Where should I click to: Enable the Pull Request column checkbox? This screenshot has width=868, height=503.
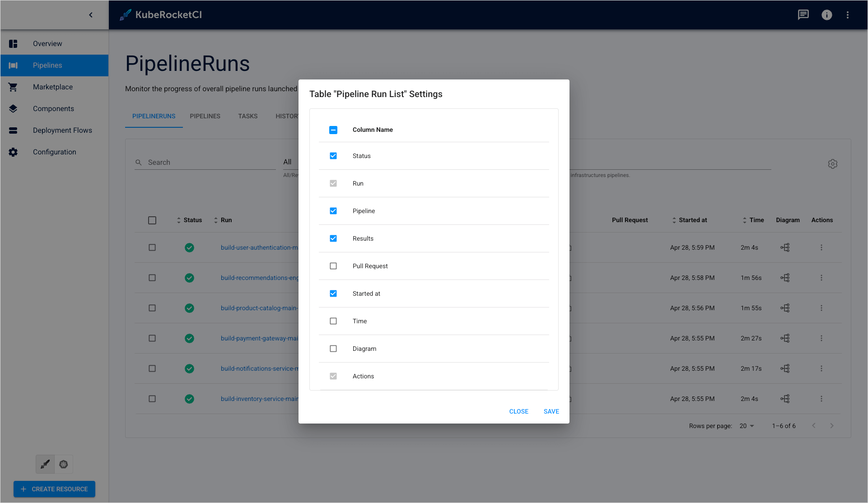coord(333,266)
